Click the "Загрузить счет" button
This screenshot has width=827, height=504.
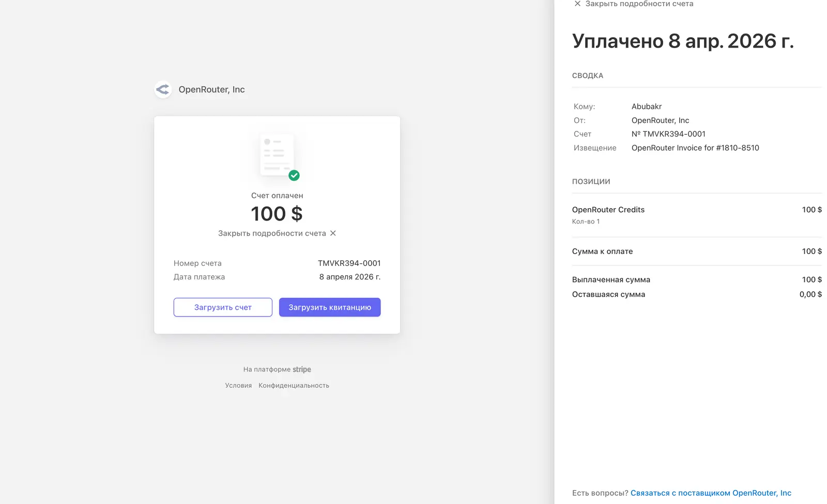pos(223,307)
